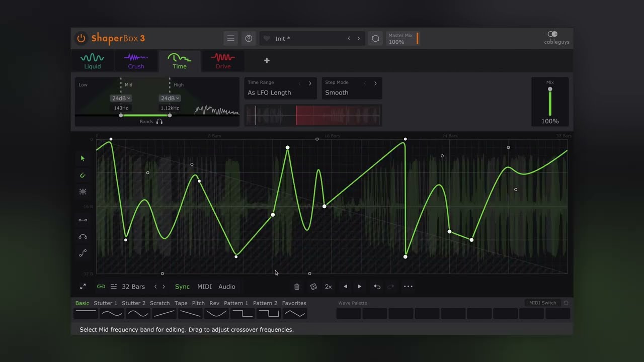This screenshot has width=644, height=362.
Task: Open the high crossover 24dB slope dropdown
Action: click(x=170, y=99)
